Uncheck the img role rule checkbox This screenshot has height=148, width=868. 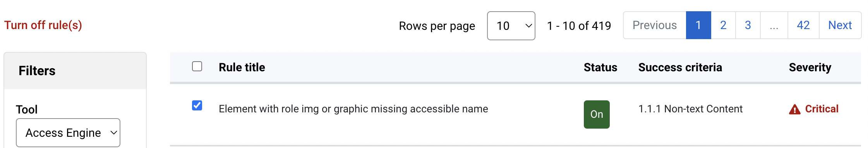coord(197,105)
